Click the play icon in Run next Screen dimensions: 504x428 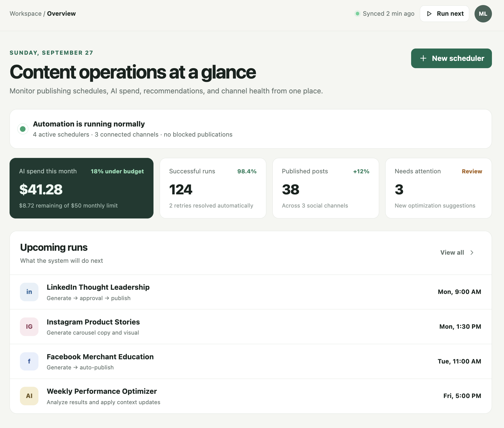coord(429,14)
